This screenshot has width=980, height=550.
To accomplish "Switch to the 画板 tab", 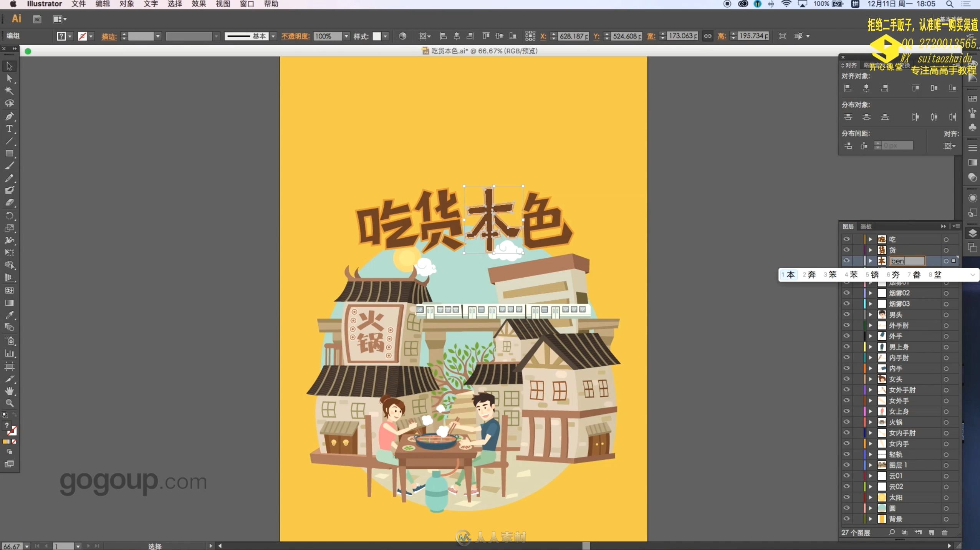I will pos(866,226).
